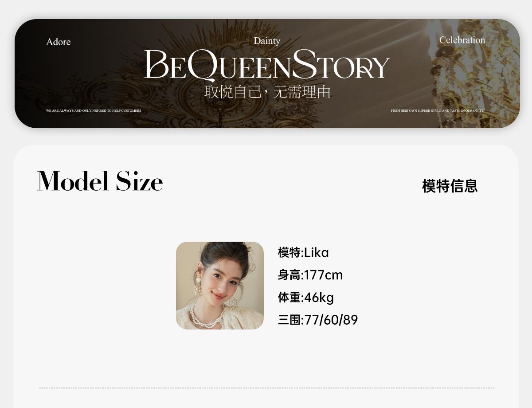532x408 pixels.
Task: Click the 'WE ARE ALWAYS AND ONLY INSPIRED' caption
Action: pyautogui.click(x=94, y=110)
